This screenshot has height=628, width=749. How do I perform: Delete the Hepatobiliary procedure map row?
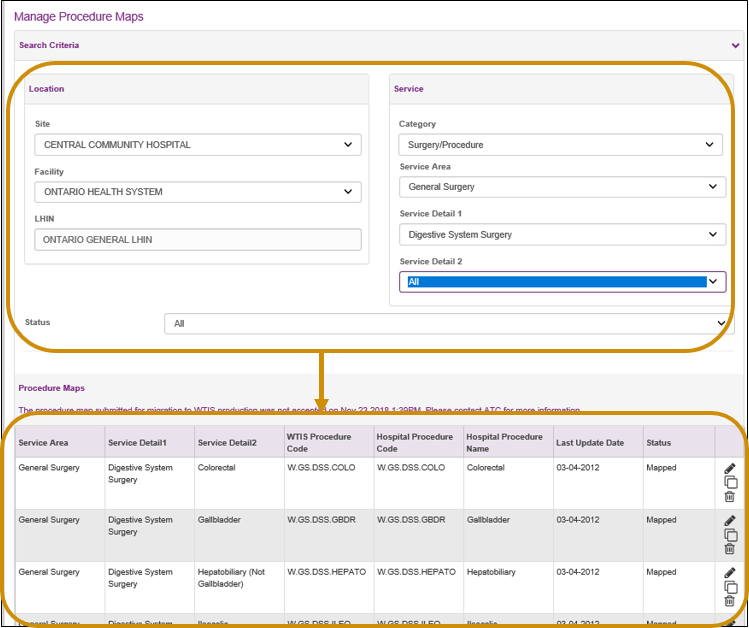click(729, 601)
